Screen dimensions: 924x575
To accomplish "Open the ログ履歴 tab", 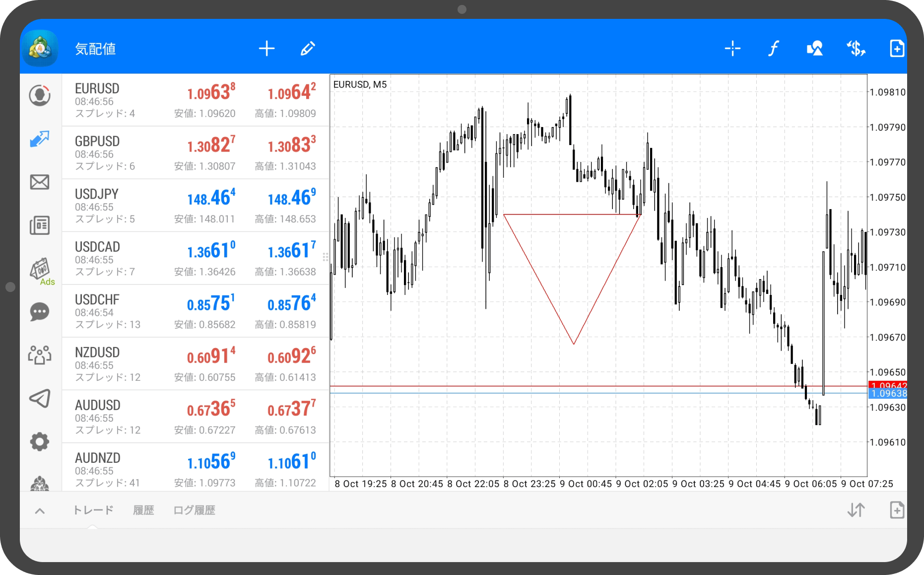I will 194,510.
